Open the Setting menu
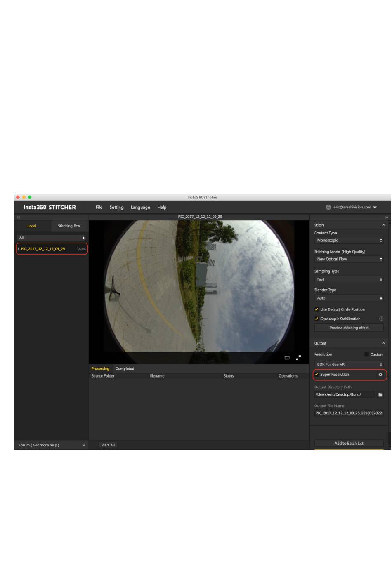The height and width of the screenshot is (576, 392). [x=116, y=208]
